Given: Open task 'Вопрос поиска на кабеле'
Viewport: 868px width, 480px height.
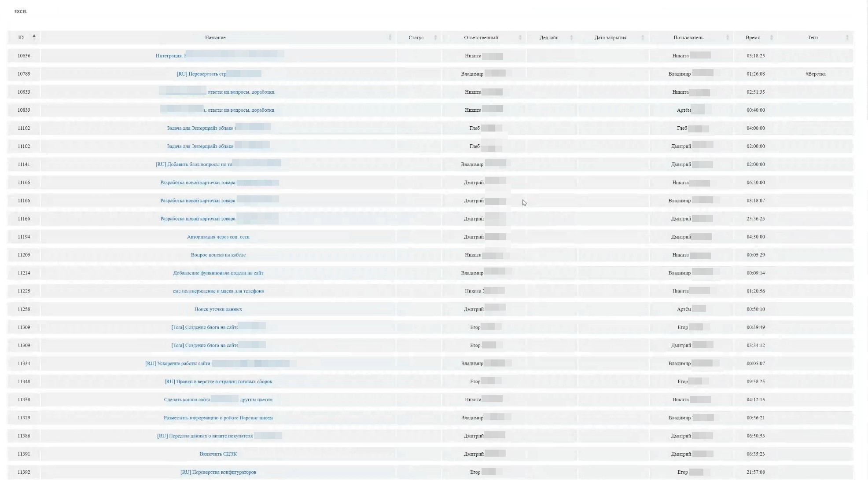Looking at the screenshot, I should pyautogui.click(x=218, y=255).
